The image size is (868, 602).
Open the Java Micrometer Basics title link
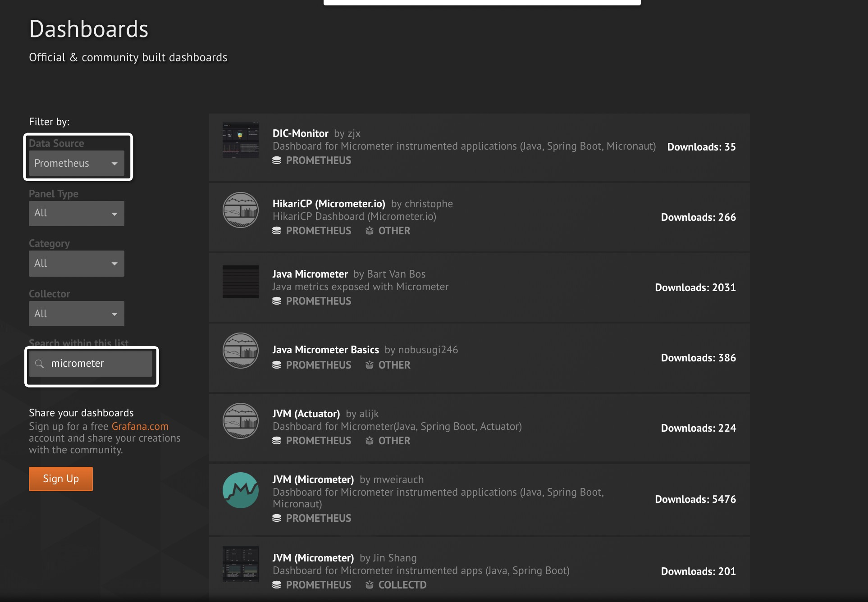pos(325,350)
